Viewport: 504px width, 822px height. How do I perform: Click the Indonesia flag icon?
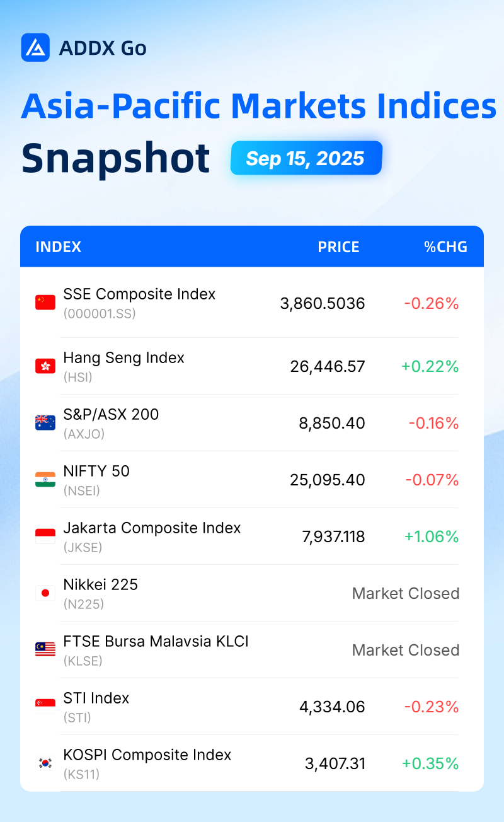45,536
